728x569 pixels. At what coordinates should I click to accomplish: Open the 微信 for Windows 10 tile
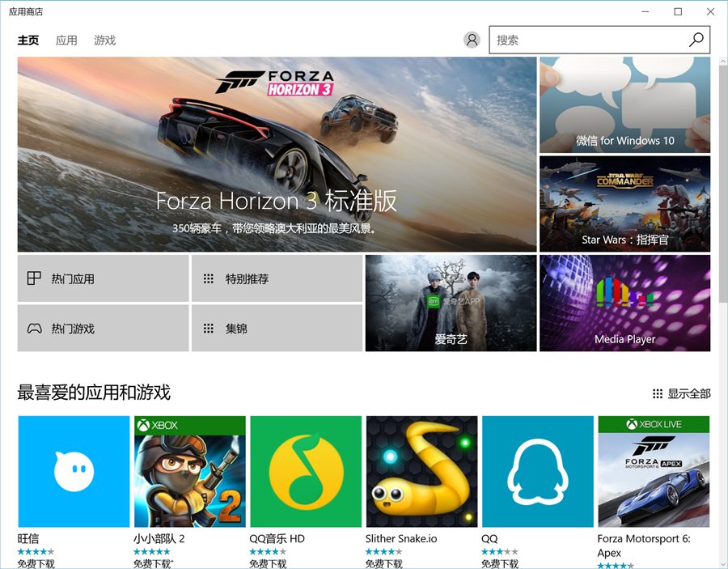[x=624, y=105]
